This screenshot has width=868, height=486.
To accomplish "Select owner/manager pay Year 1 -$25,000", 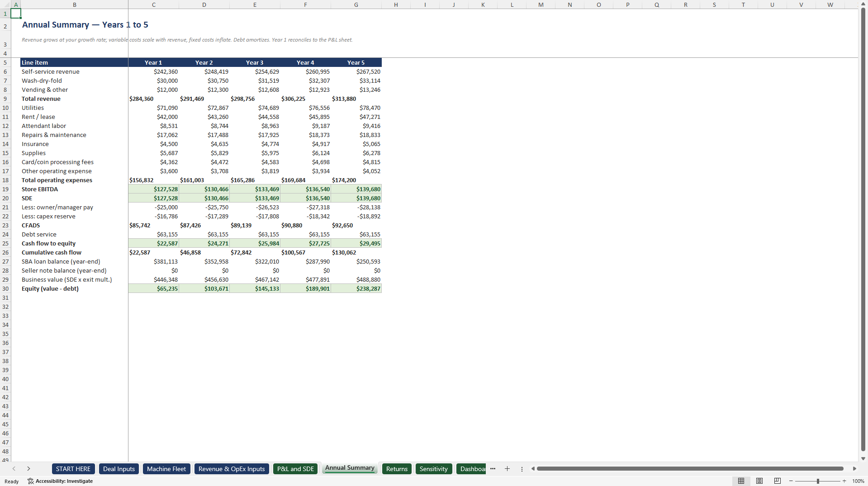I will (x=154, y=207).
